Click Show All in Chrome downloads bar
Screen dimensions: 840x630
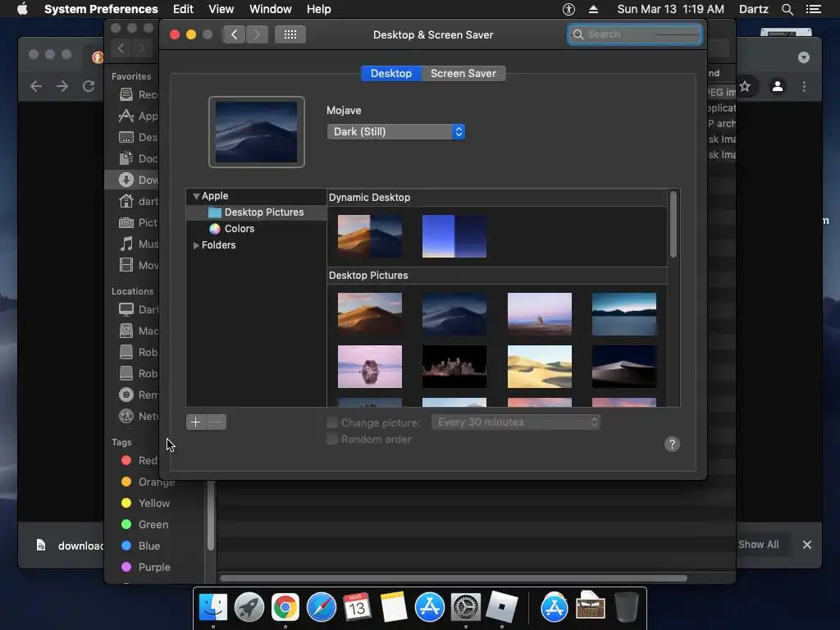759,545
